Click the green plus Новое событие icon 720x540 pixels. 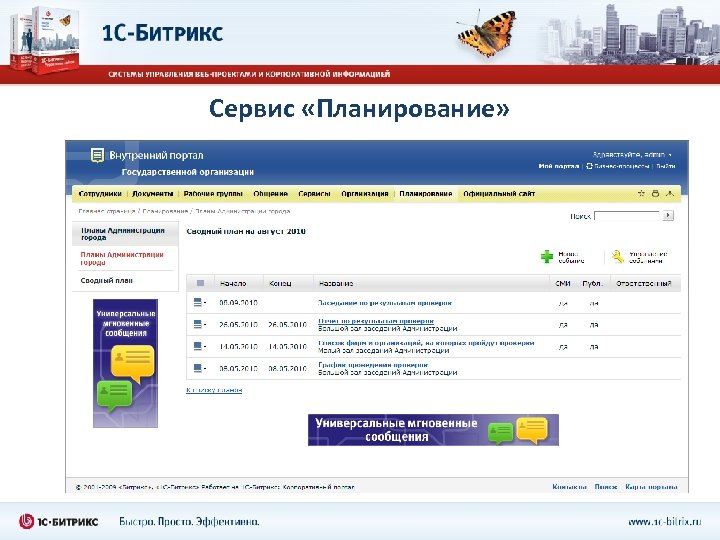click(546, 257)
